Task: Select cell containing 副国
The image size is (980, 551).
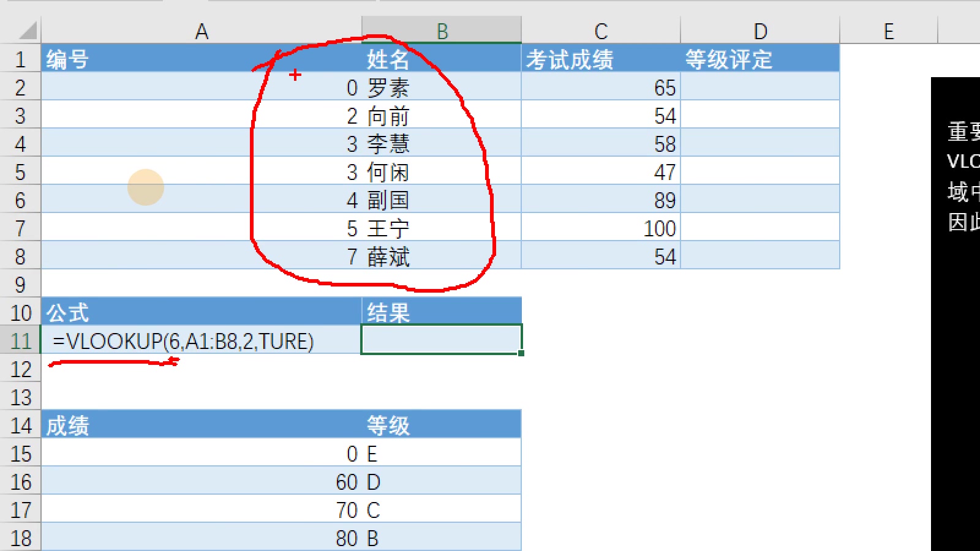Action: [442, 200]
